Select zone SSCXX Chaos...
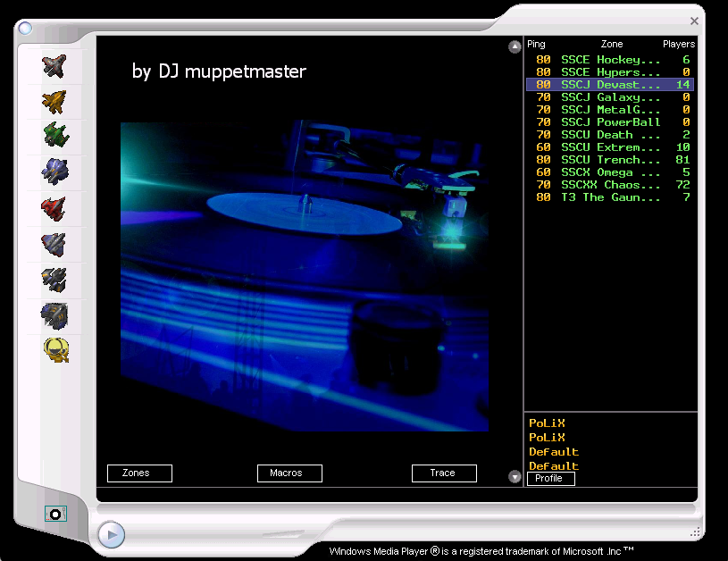Screen dimensions: 728x561 (610, 185)
